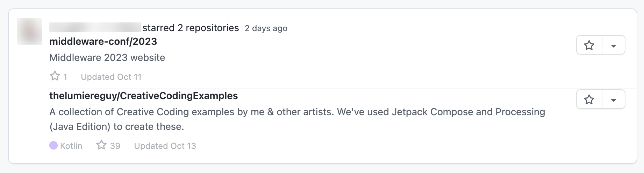The width and height of the screenshot is (644, 173).
Task: Click the stargazers star icon showing 39
Action: coord(101,145)
